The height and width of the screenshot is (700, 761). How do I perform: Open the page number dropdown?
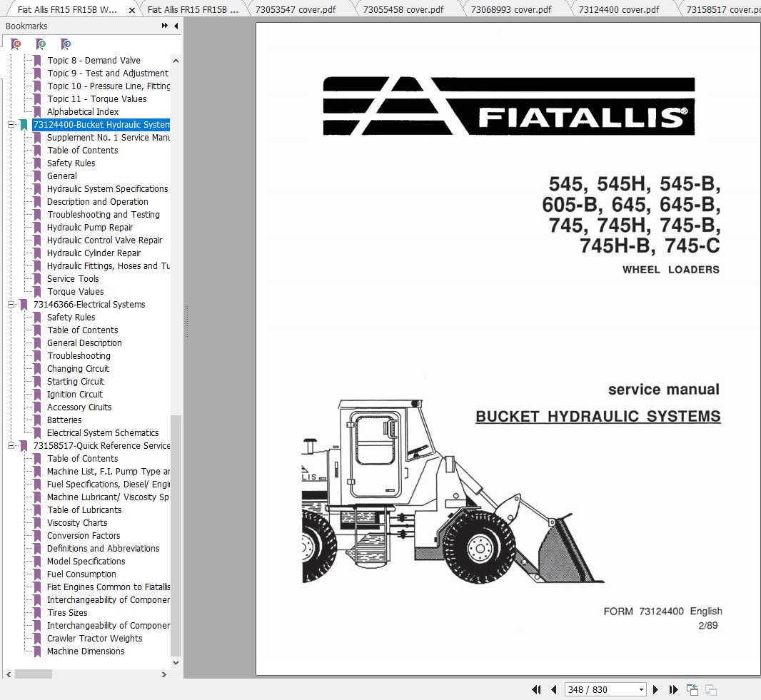click(x=641, y=689)
